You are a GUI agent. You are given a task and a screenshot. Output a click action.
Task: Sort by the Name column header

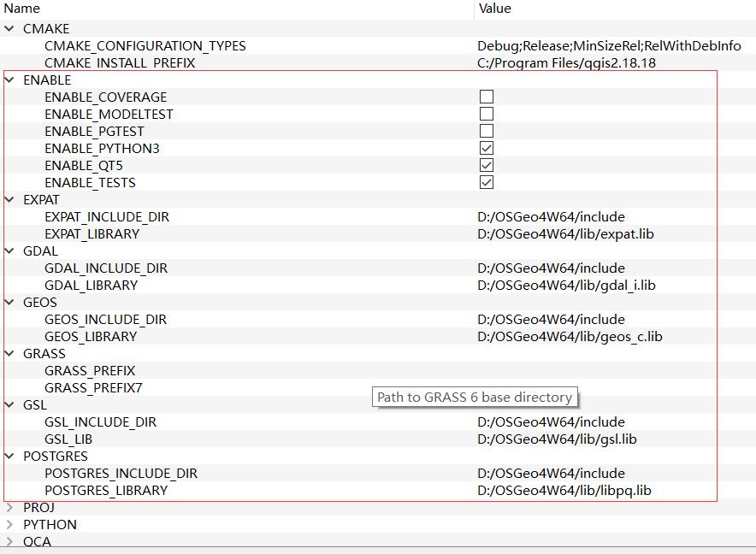point(21,9)
